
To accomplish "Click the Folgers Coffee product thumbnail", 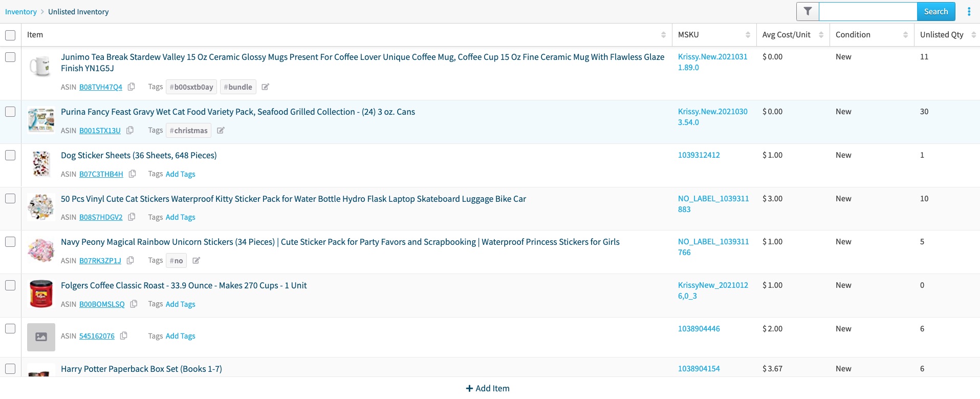I will point(41,293).
